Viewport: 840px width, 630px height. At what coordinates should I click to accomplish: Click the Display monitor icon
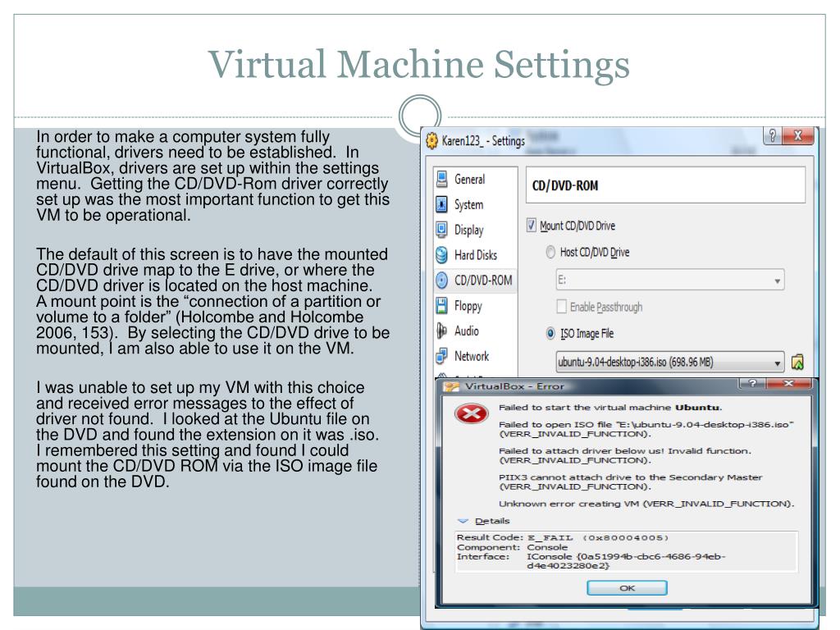coord(442,230)
